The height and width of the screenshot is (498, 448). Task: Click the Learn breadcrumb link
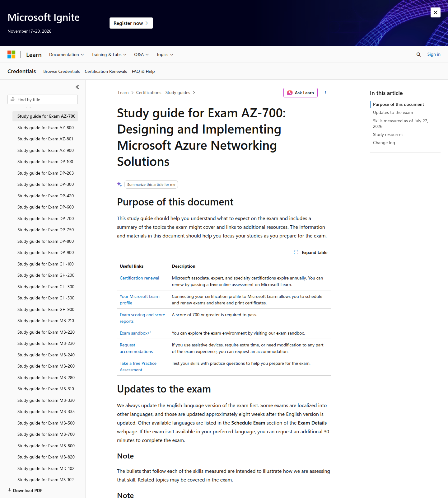click(x=123, y=92)
